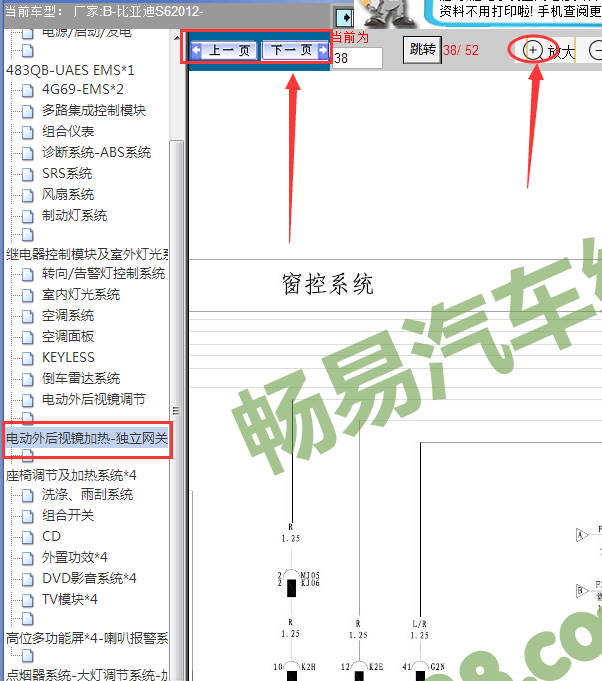Select 组合仪表 in the tree
The image size is (602, 681).
click(68, 131)
